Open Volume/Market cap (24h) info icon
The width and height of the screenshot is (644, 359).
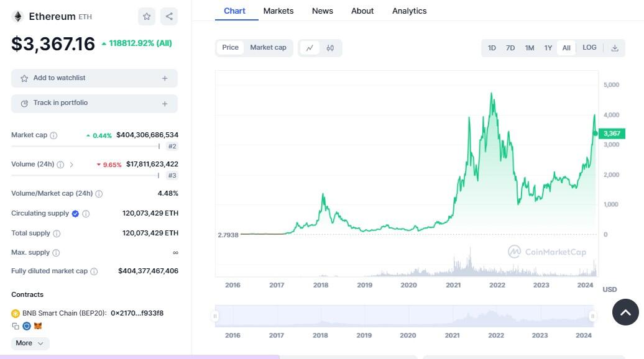tap(99, 194)
